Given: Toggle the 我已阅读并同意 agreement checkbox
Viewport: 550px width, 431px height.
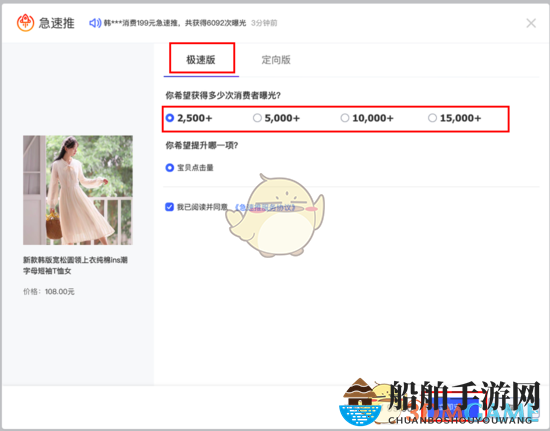Looking at the screenshot, I should (x=169, y=207).
